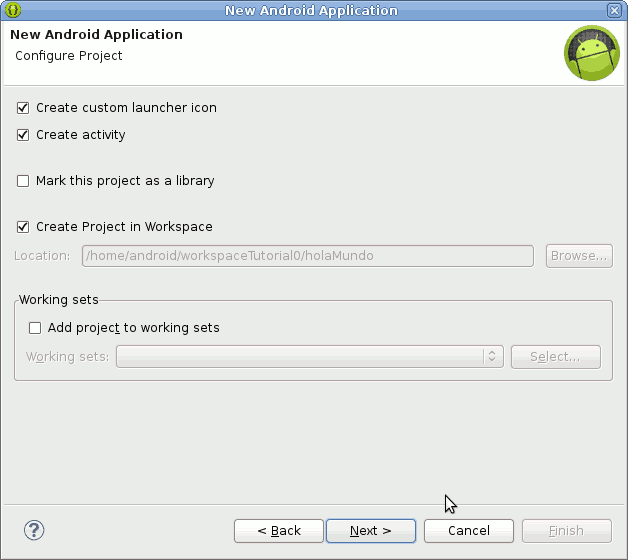Click the Configure Project subtitle text

coord(69,56)
